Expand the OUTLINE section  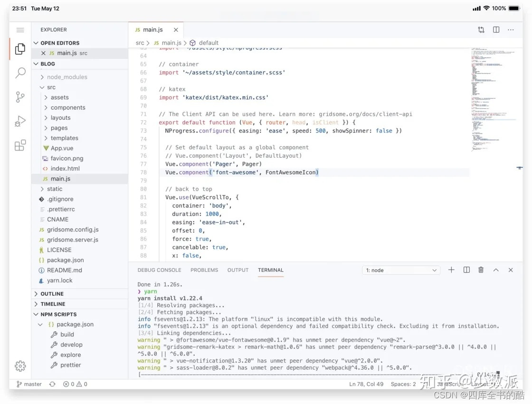click(80, 294)
